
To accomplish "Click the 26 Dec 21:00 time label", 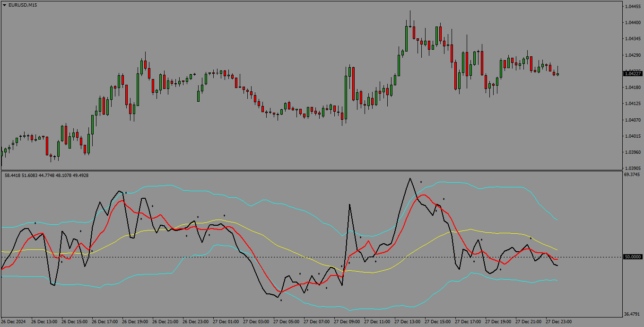I will [165, 322].
